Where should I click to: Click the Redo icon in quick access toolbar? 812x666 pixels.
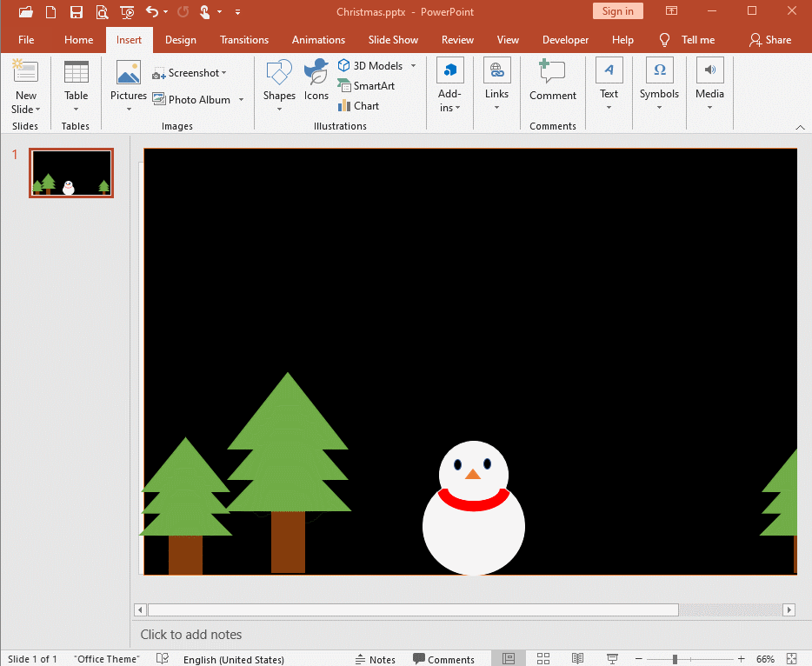(x=183, y=11)
